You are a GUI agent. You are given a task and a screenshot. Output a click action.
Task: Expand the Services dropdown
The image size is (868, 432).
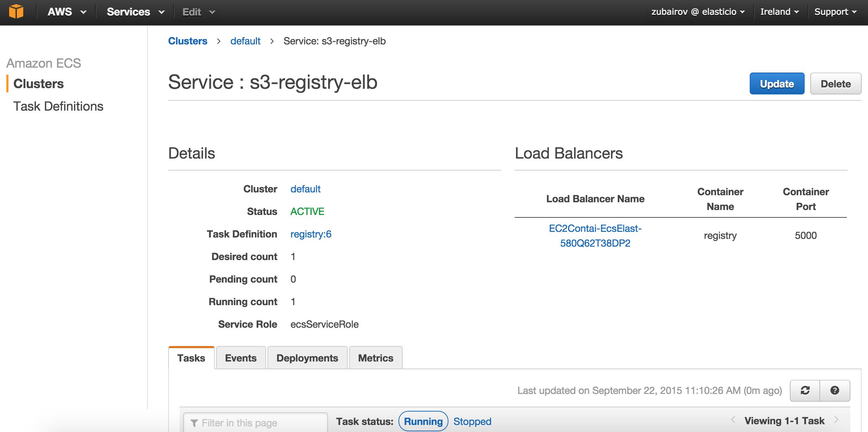(136, 12)
